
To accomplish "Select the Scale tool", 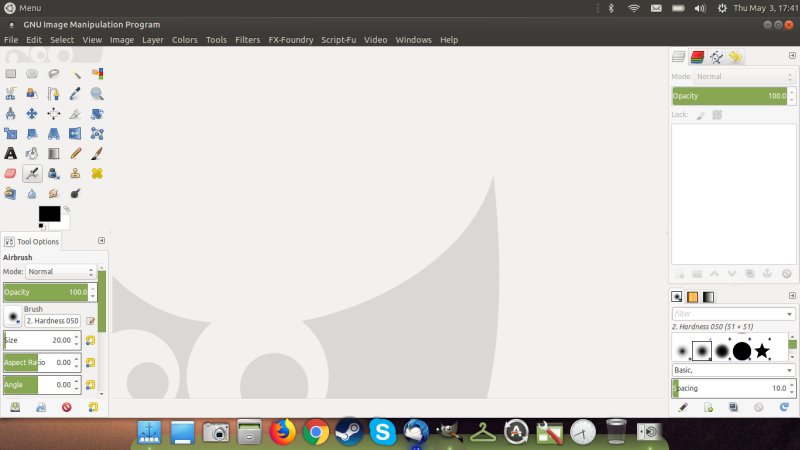I will (x=10, y=134).
